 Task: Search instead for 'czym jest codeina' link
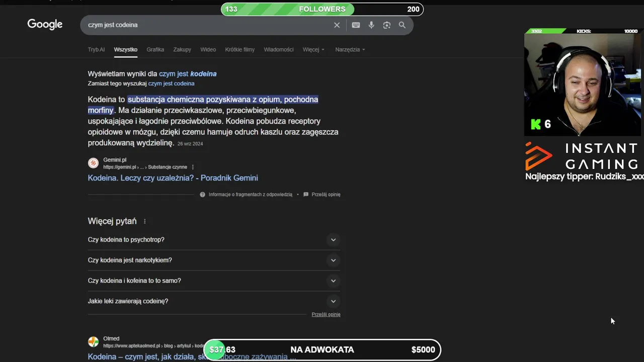click(171, 83)
